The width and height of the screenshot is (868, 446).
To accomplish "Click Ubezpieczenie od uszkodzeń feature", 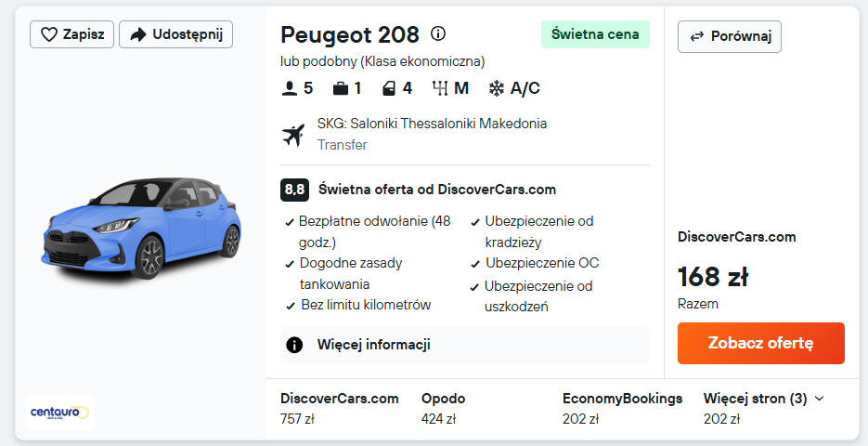I will [538, 296].
